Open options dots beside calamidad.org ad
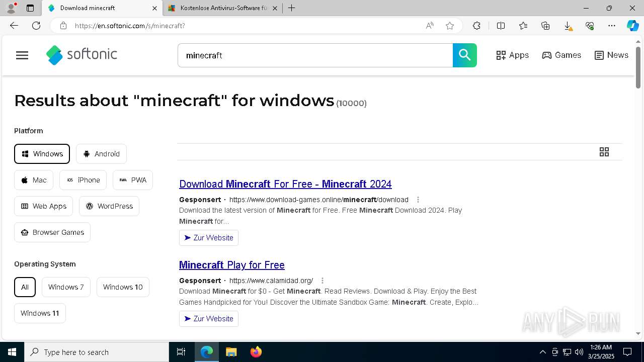 323,281
